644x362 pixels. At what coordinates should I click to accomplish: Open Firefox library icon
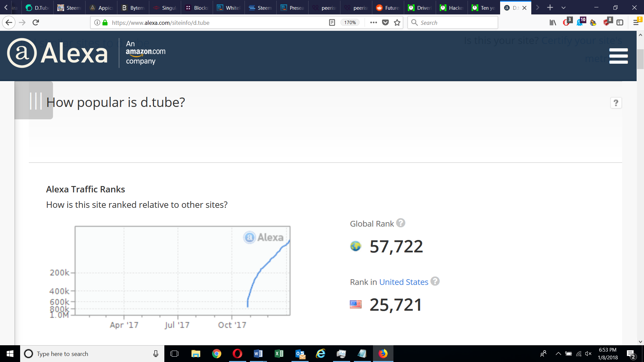pos(553,22)
